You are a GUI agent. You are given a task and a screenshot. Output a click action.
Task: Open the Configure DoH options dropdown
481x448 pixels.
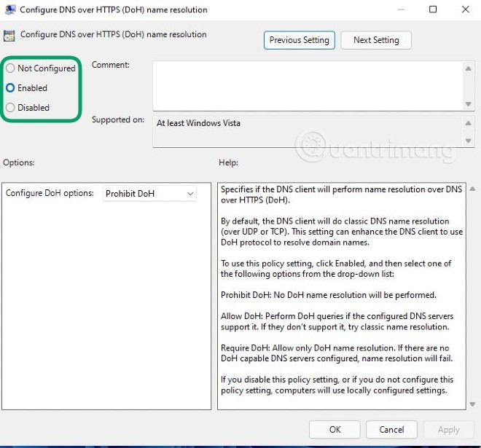(x=149, y=194)
